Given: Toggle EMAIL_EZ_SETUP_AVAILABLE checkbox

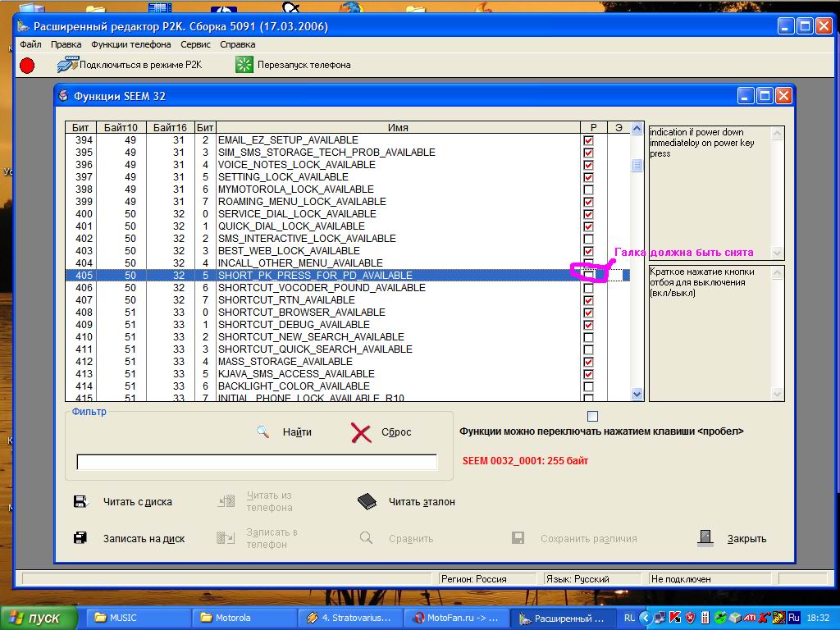Looking at the screenshot, I should (588, 140).
